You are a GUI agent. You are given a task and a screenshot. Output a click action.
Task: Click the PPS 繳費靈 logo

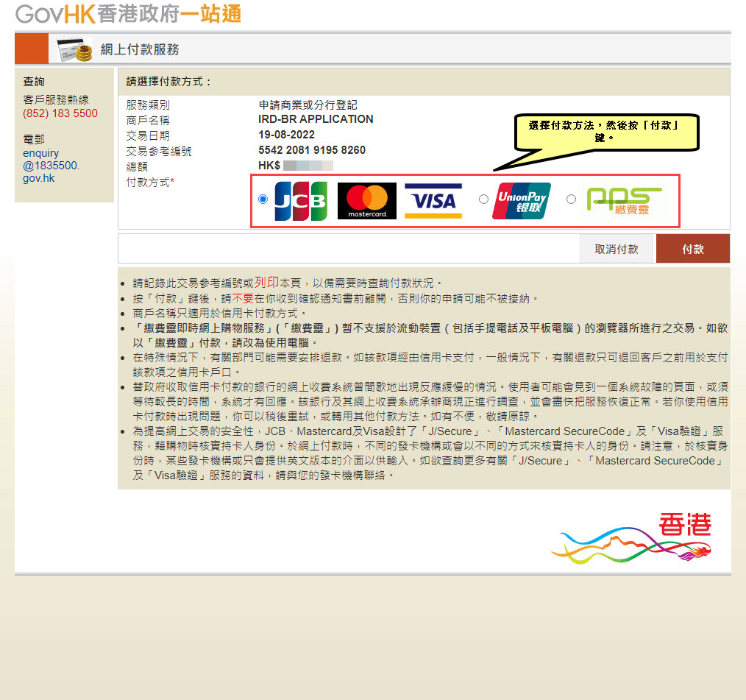click(624, 200)
